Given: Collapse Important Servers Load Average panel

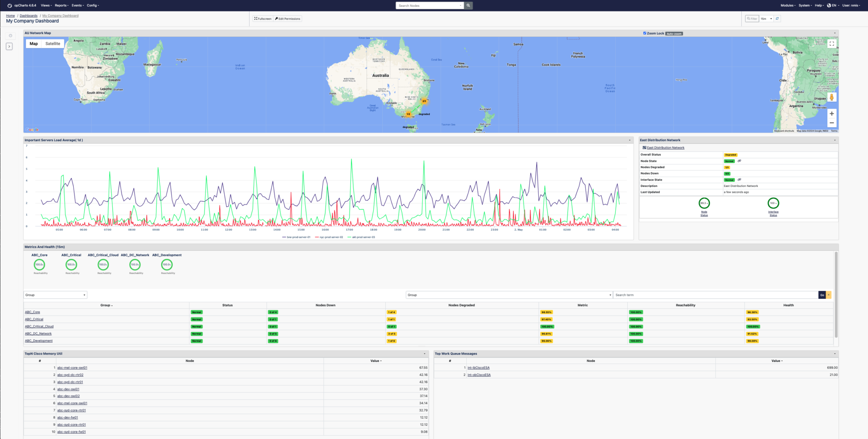Looking at the screenshot, I should (629, 140).
